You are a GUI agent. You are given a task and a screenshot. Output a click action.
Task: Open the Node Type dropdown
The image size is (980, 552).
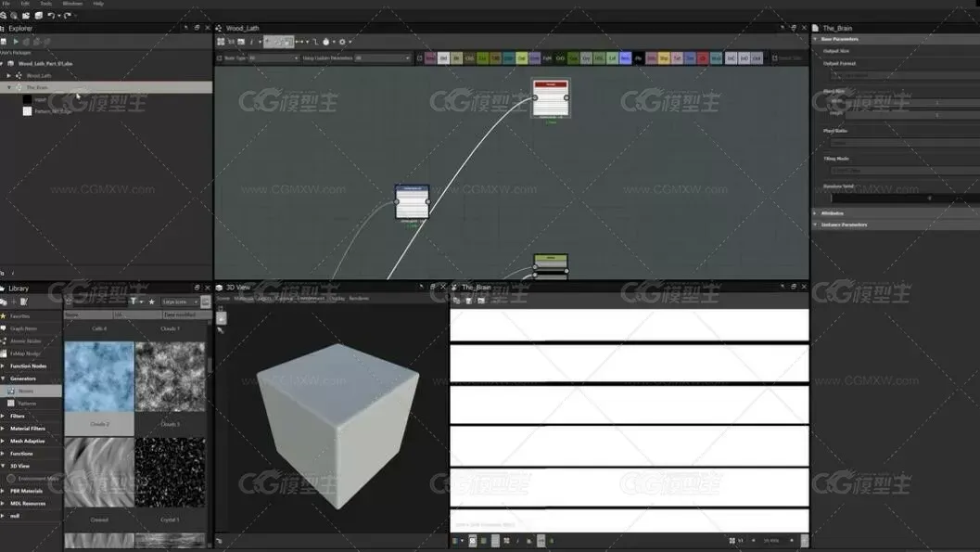(x=274, y=58)
